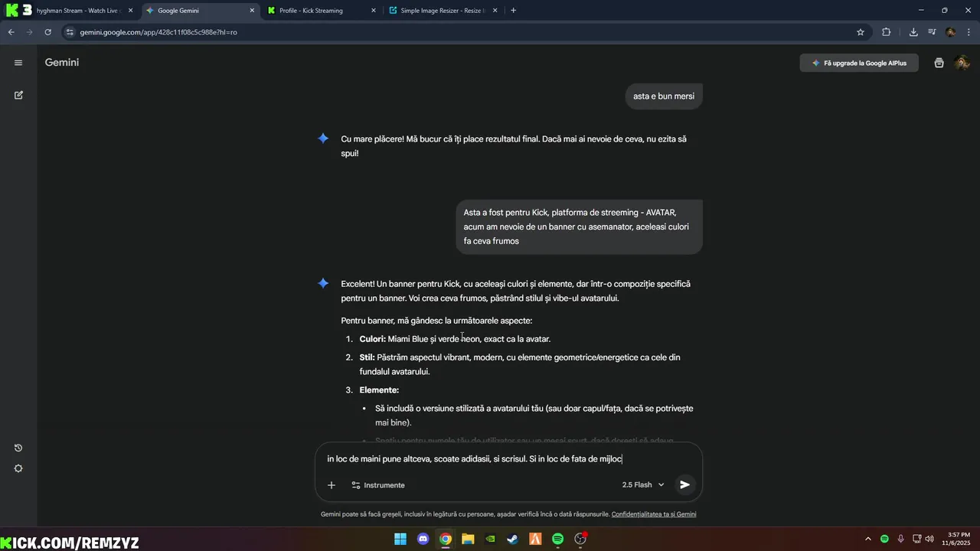
Task: Open Chrome profile avatar in toolbar
Action: (950, 32)
